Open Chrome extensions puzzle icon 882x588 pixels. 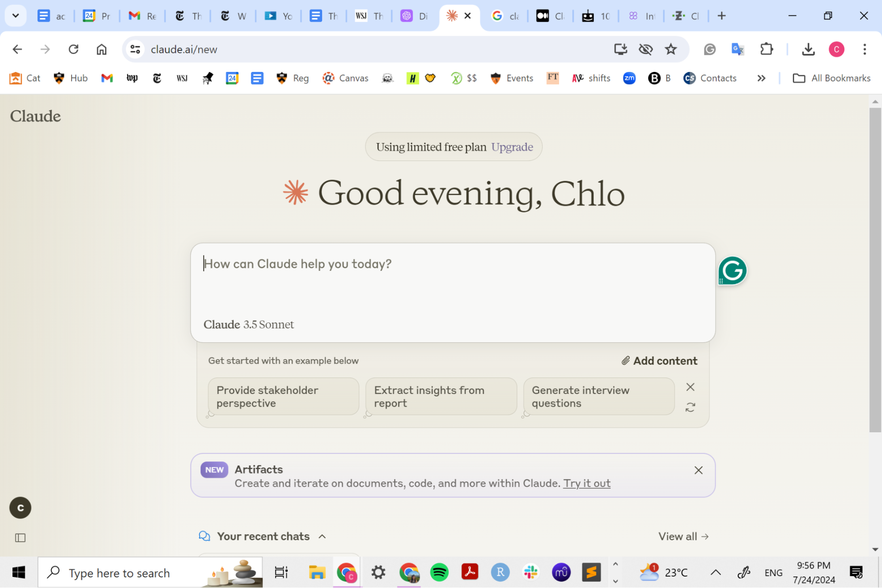(x=766, y=49)
